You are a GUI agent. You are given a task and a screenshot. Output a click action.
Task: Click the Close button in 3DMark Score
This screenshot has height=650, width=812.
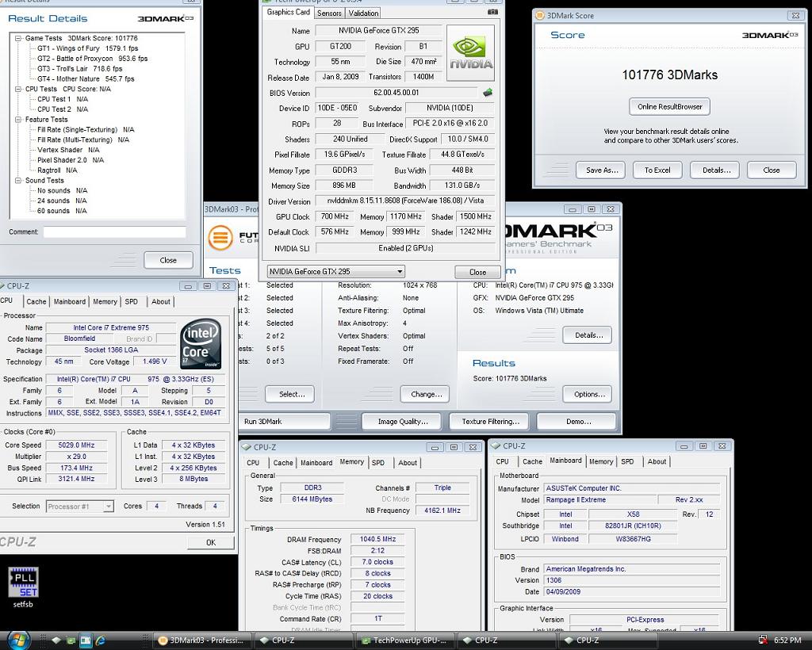click(771, 170)
